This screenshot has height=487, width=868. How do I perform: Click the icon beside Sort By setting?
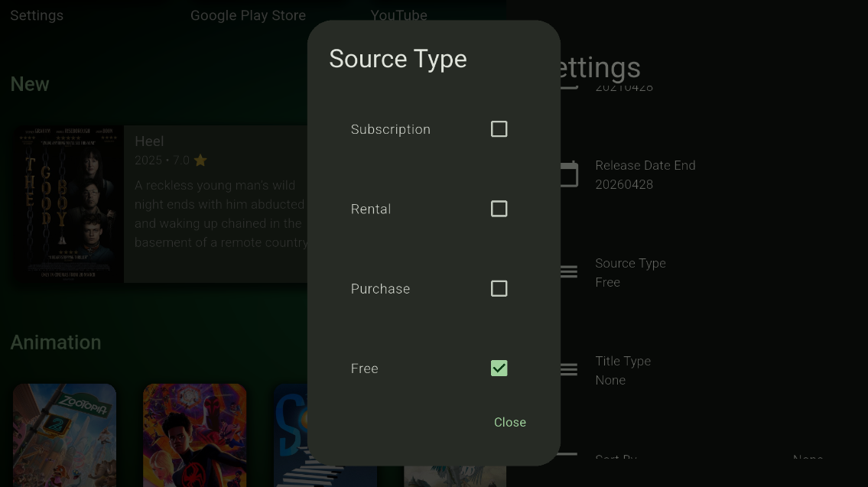coord(567,456)
